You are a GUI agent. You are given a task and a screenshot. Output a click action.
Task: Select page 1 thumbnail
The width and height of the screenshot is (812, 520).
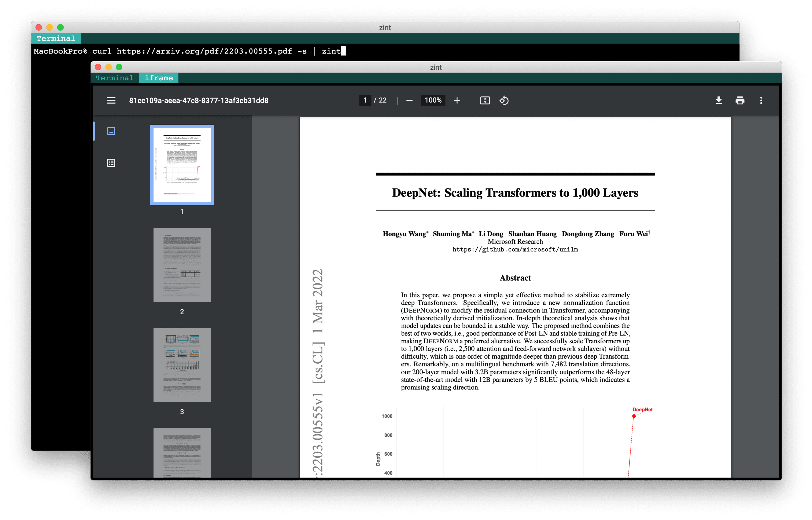pyautogui.click(x=182, y=165)
